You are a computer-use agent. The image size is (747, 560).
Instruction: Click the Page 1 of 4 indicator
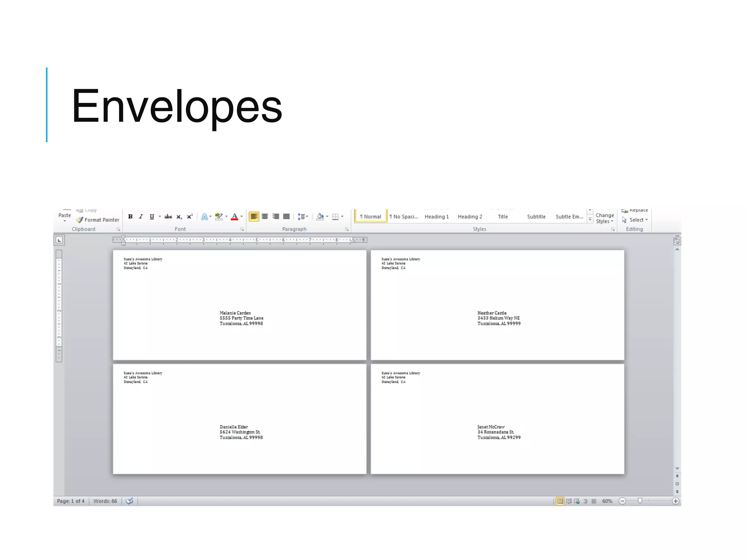coord(71,501)
